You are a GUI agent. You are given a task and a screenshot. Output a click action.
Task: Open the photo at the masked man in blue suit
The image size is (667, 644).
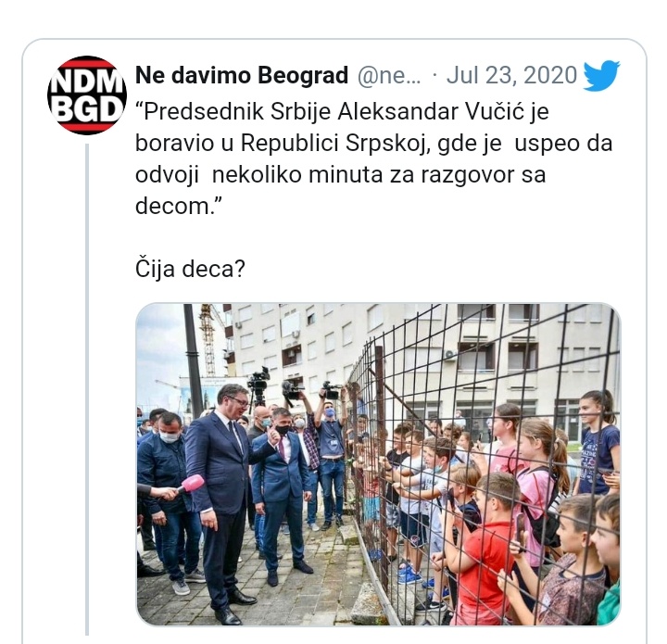[x=281, y=489]
